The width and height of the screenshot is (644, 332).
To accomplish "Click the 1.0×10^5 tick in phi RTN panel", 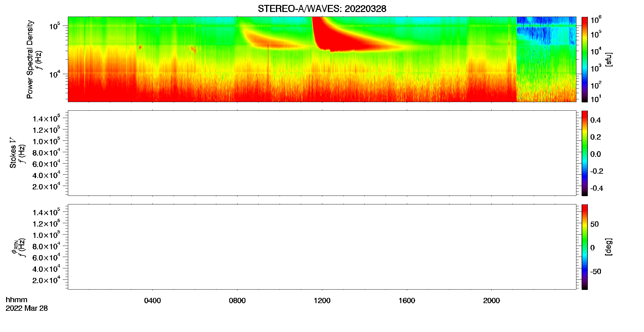I will click(46, 235).
